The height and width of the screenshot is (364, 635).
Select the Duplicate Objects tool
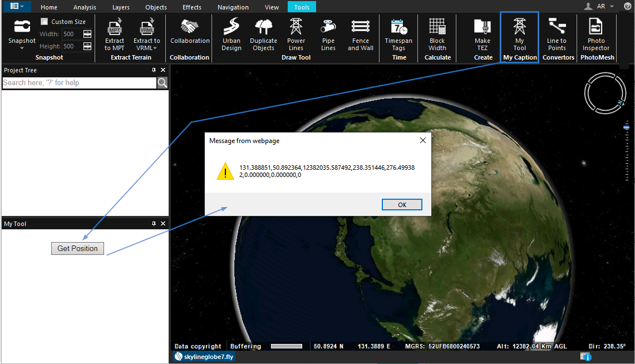pyautogui.click(x=264, y=35)
